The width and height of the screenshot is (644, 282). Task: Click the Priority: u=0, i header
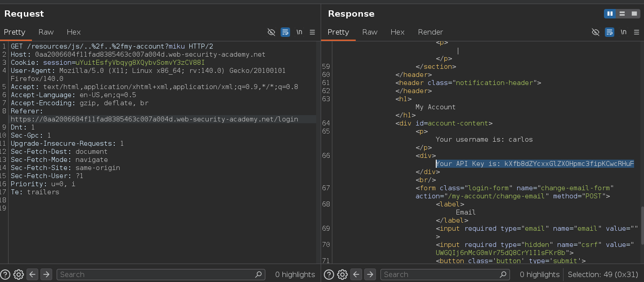(x=43, y=184)
